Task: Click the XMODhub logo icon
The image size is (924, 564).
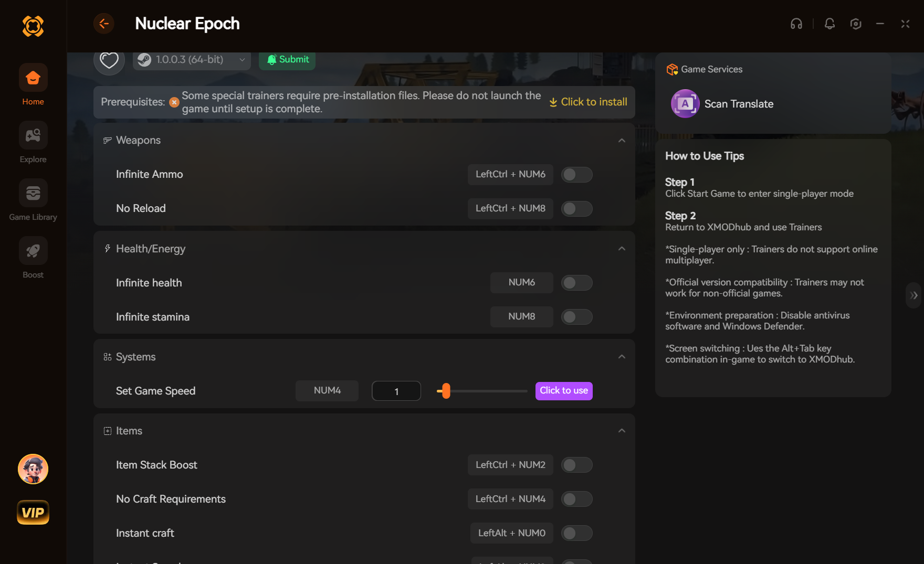Action: (33, 26)
